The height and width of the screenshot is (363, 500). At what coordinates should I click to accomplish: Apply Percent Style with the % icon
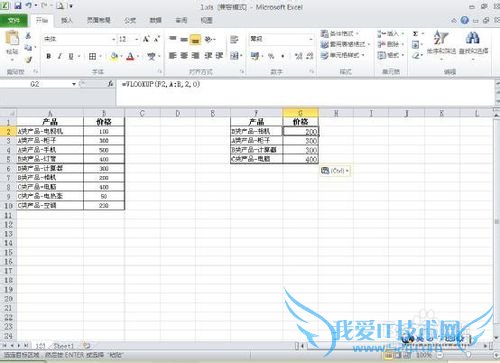pyautogui.click(x=271, y=56)
